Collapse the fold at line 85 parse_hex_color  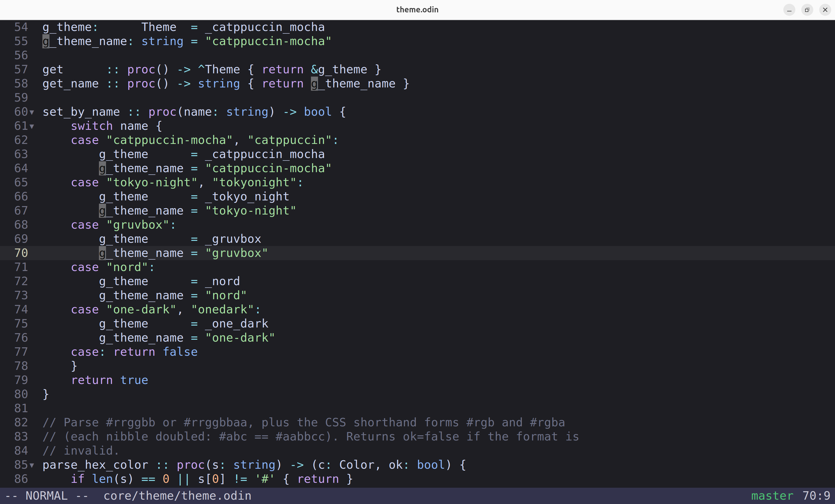point(32,465)
